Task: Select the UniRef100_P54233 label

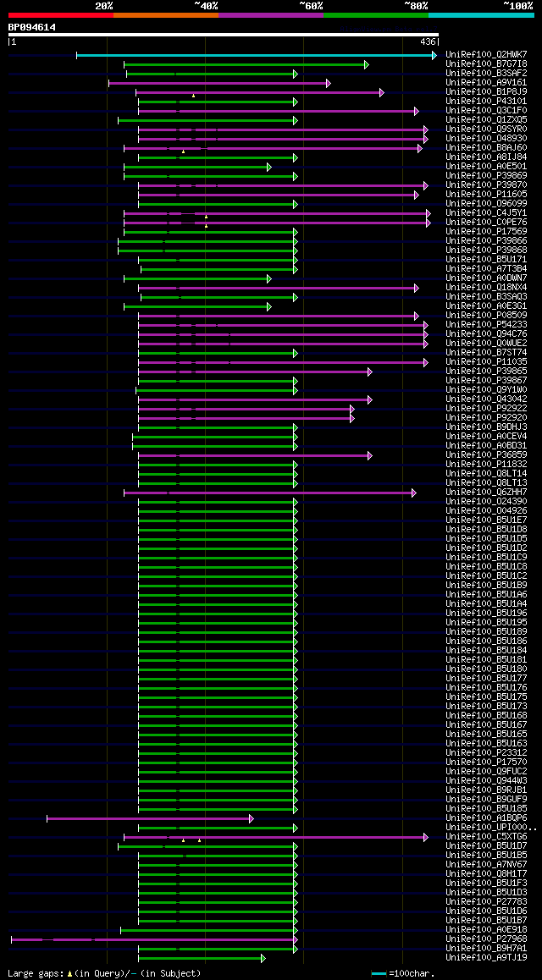Action: 486,325
